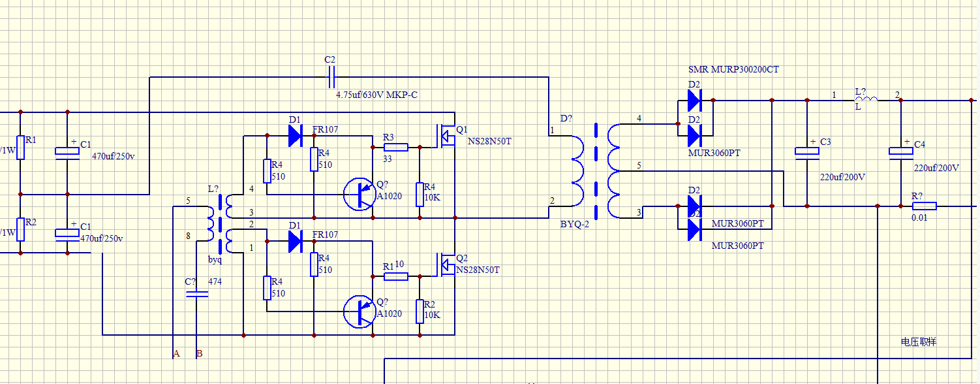The width and height of the screenshot is (980, 384).
Task: Select the upper R4 10K gate resistor
Action: click(x=420, y=194)
